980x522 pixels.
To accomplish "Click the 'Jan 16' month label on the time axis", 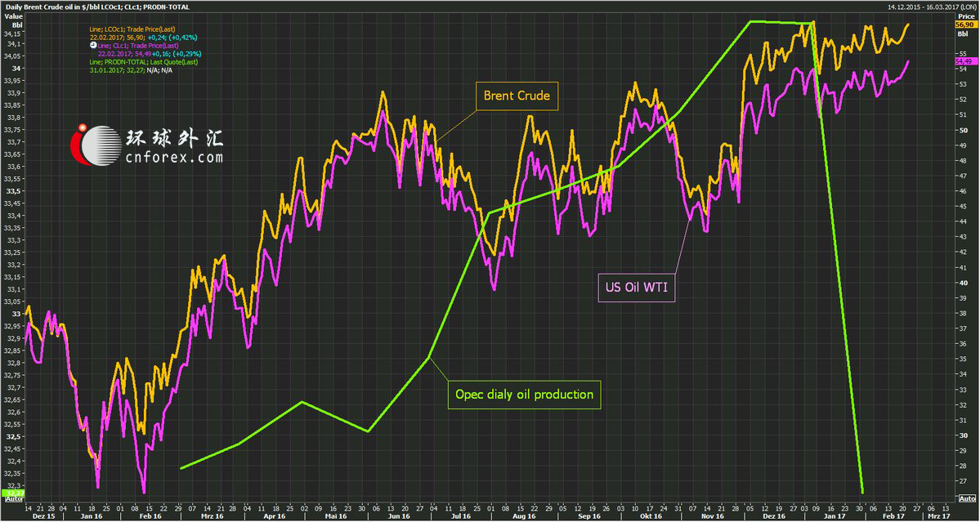I will tap(92, 517).
